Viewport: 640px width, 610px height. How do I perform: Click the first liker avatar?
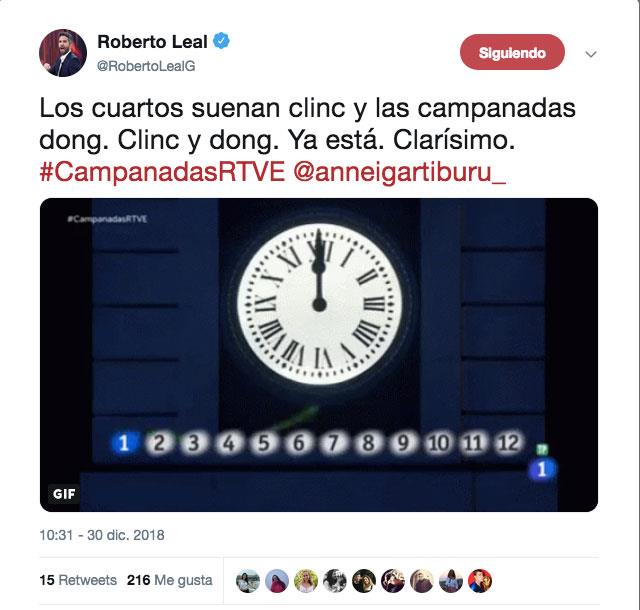(248, 581)
